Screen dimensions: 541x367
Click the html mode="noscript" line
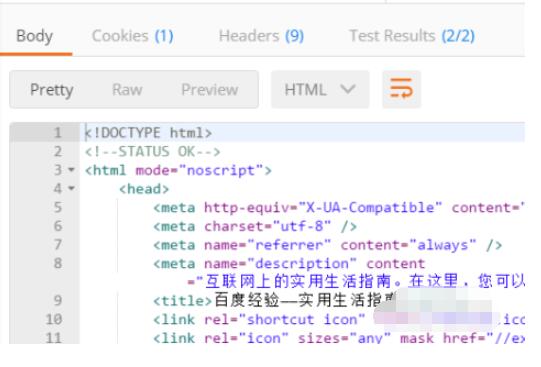click(178, 170)
